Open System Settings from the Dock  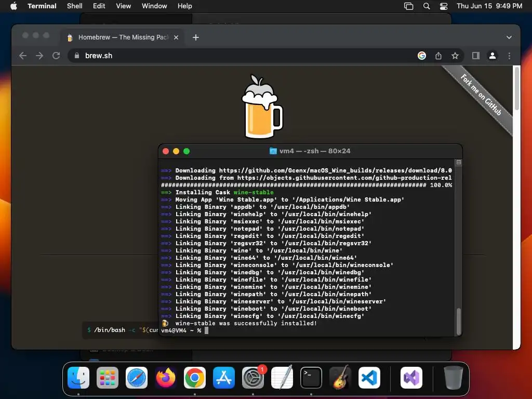tap(253, 378)
